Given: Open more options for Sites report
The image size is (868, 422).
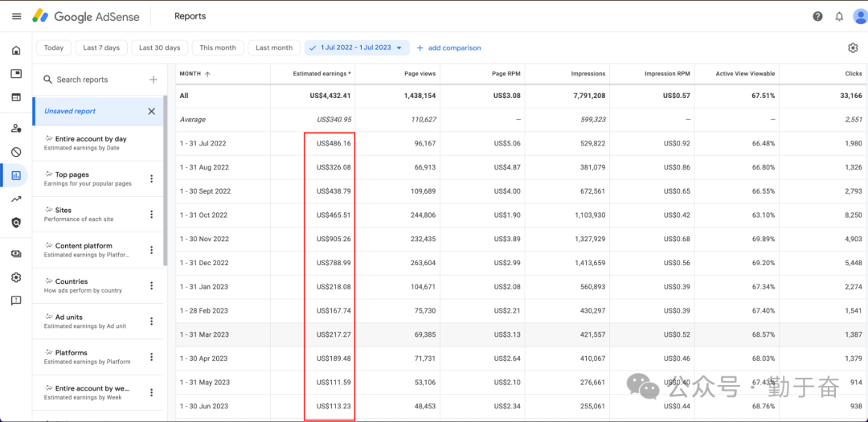Looking at the screenshot, I should click(x=151, y=215).
